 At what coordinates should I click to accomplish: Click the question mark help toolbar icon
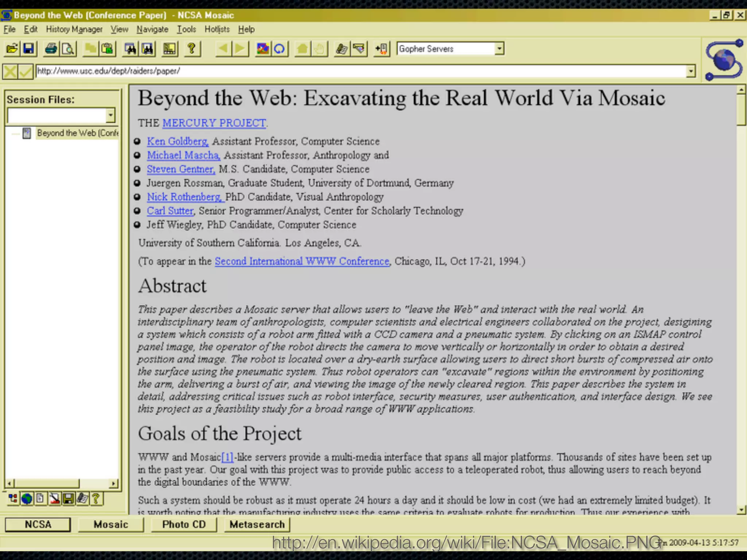click(192, 49)
